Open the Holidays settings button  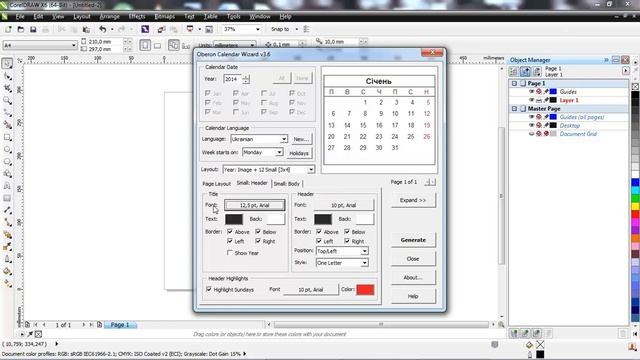pos(299,153)
